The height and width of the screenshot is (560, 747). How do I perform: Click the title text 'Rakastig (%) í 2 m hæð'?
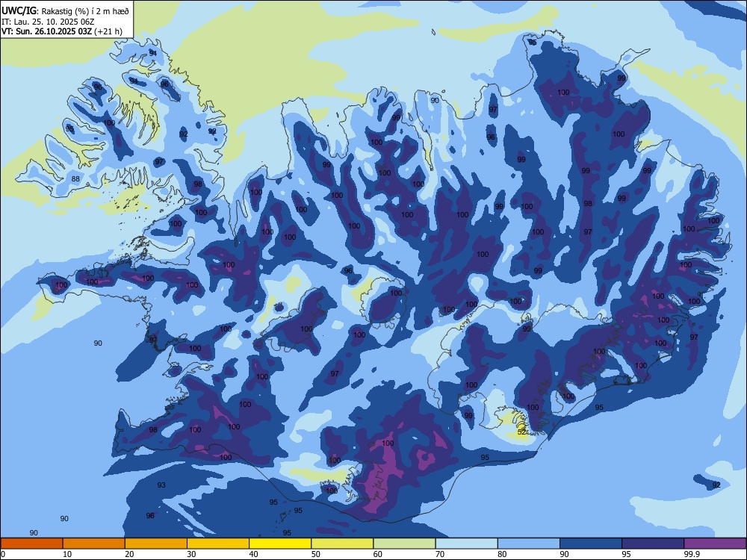click(x=86, y=11)
